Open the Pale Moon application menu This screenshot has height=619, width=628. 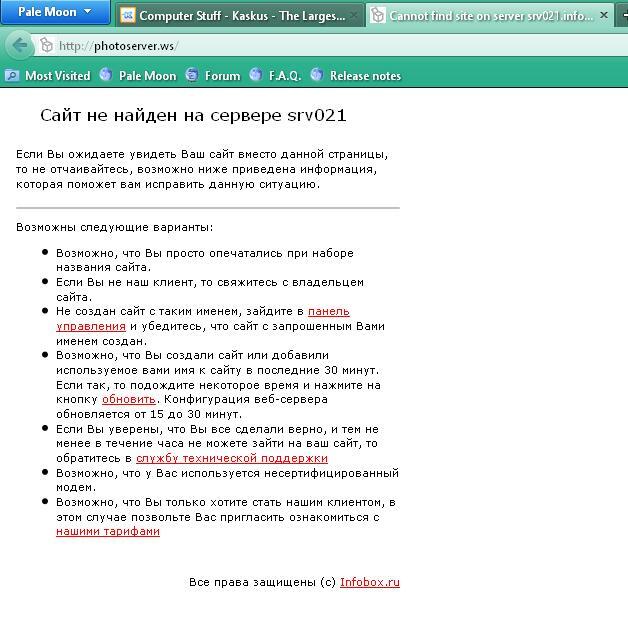[x=53, y=13]
